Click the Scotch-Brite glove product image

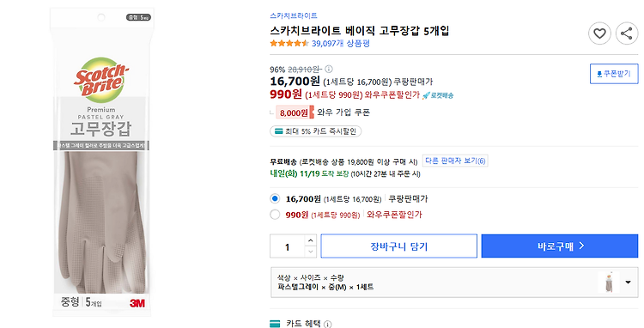pyautogui.click(x=101, y=162)
